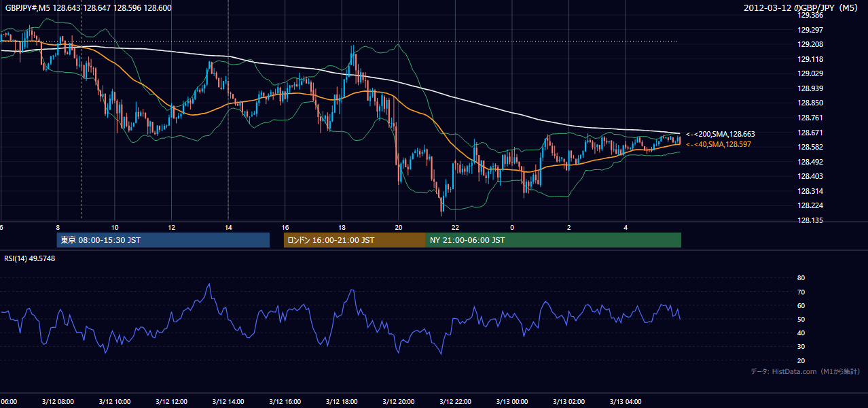Screen dimensions: 868x408
Task: Click price level 128.939 on the axis
Action: tap(810, 88)
